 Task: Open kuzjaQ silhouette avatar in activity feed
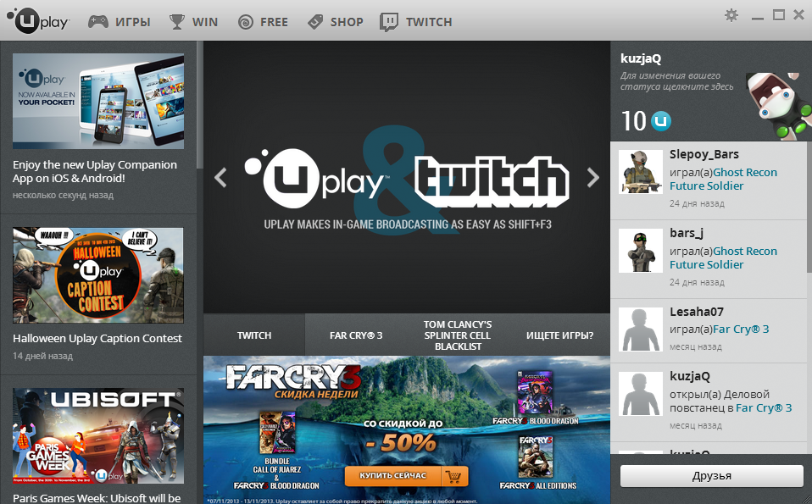pyautogui.click(x=641, y=394)
